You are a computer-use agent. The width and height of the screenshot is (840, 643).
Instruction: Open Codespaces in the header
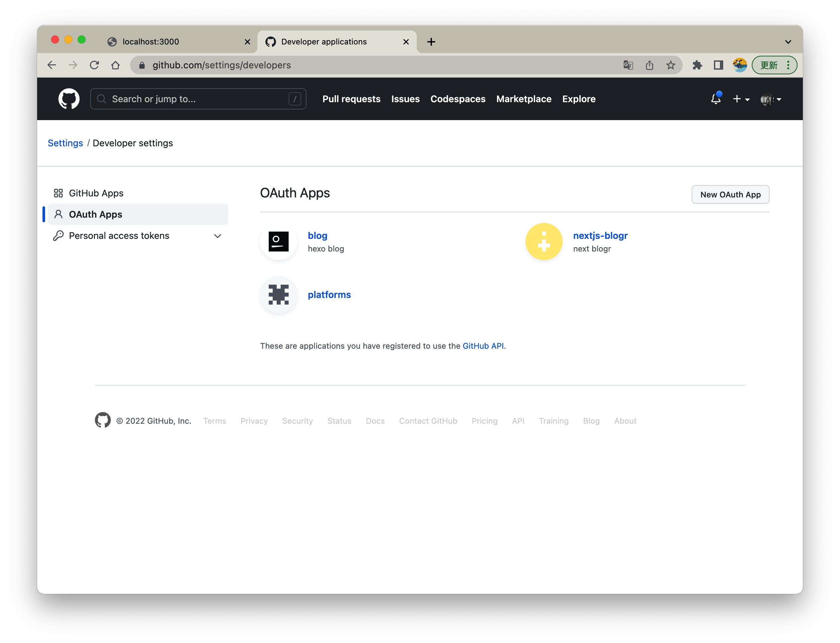458,99
